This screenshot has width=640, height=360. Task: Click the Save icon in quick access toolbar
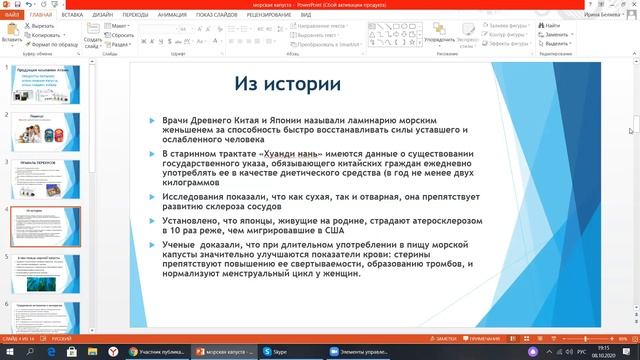tap(18, 4)
